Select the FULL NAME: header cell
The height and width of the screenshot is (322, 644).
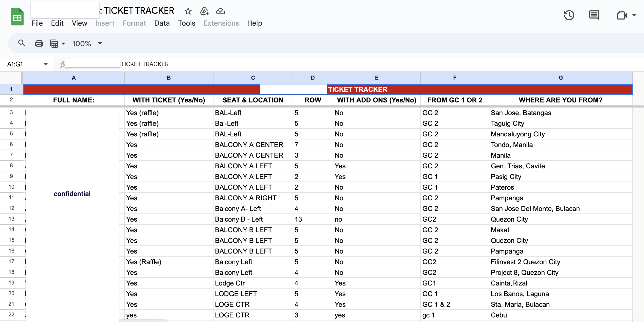pyautogui.click(x=74, y=100)
